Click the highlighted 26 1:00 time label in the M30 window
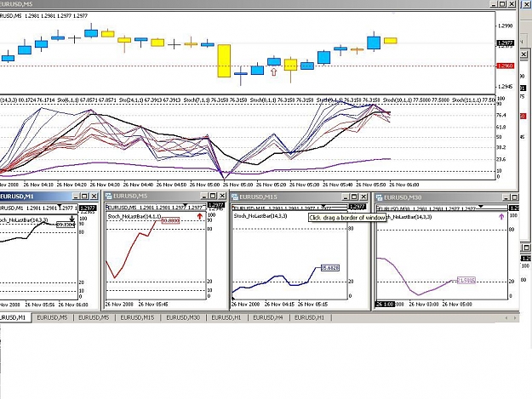532x399 pixels. (x=385, y=304)
